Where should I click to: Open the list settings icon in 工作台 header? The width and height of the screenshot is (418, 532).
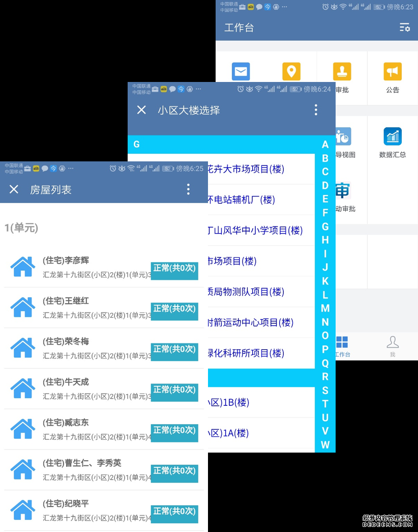405,27
